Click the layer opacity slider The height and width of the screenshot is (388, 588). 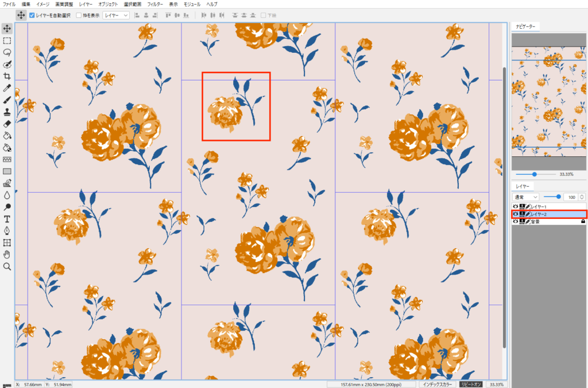pos(552,197)
